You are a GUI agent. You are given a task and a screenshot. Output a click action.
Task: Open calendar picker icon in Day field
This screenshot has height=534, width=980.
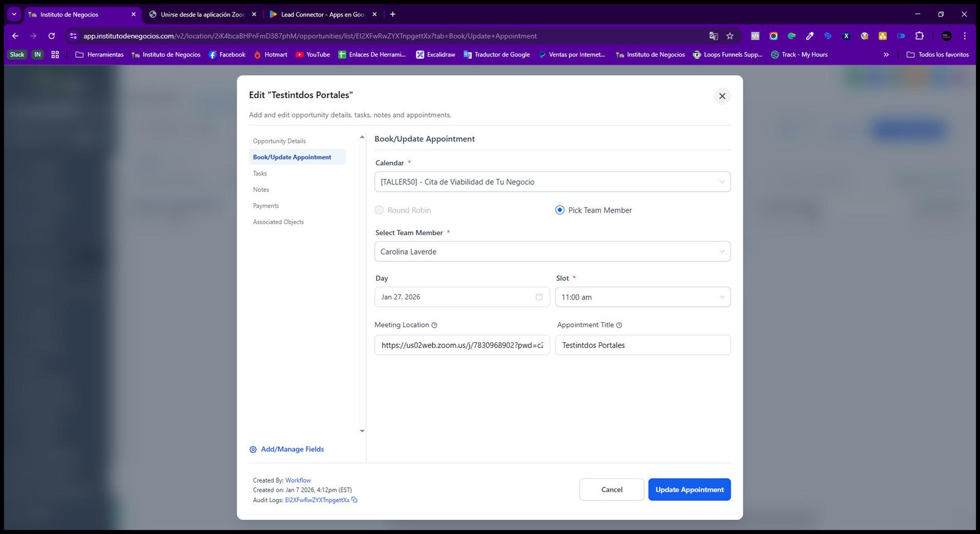pyautogui.click(x=539, y=297)
